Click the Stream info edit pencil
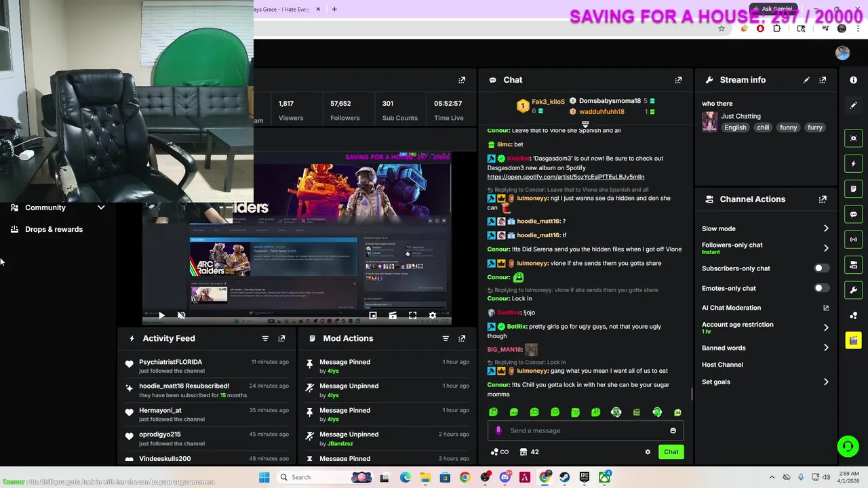Viewport: 868px width, 488px height. 806,80
